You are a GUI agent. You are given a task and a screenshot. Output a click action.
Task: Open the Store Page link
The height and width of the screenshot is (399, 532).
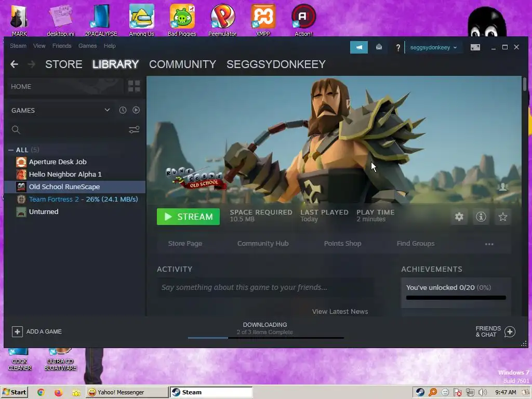coord(185,243)
